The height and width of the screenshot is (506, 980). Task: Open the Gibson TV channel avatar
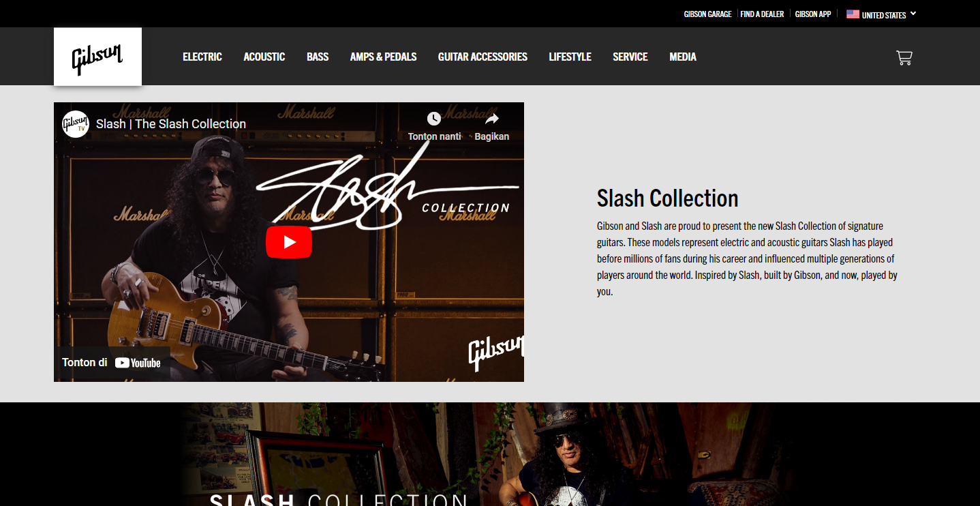point(76,124)
